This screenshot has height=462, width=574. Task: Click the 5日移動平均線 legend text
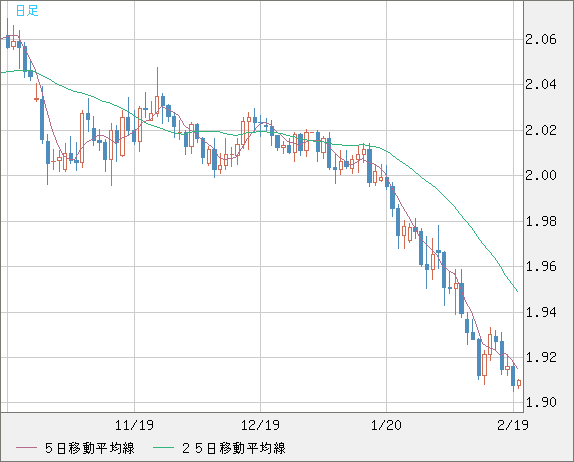click(90, 448)
